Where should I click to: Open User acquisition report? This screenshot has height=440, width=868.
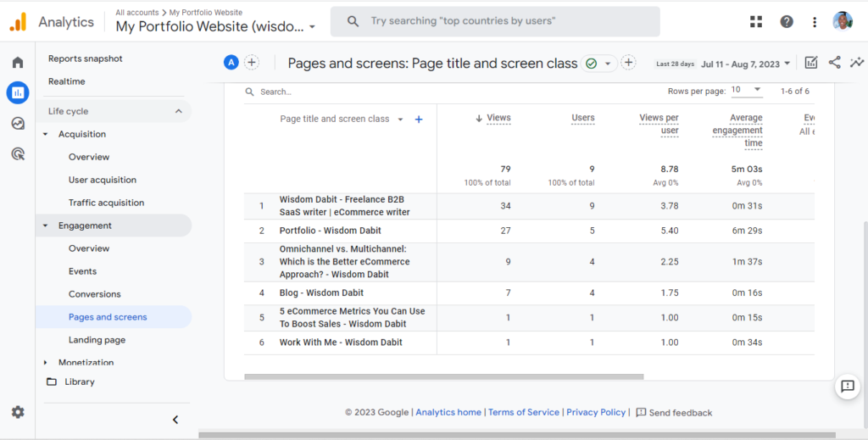click(x=103, y=180)
